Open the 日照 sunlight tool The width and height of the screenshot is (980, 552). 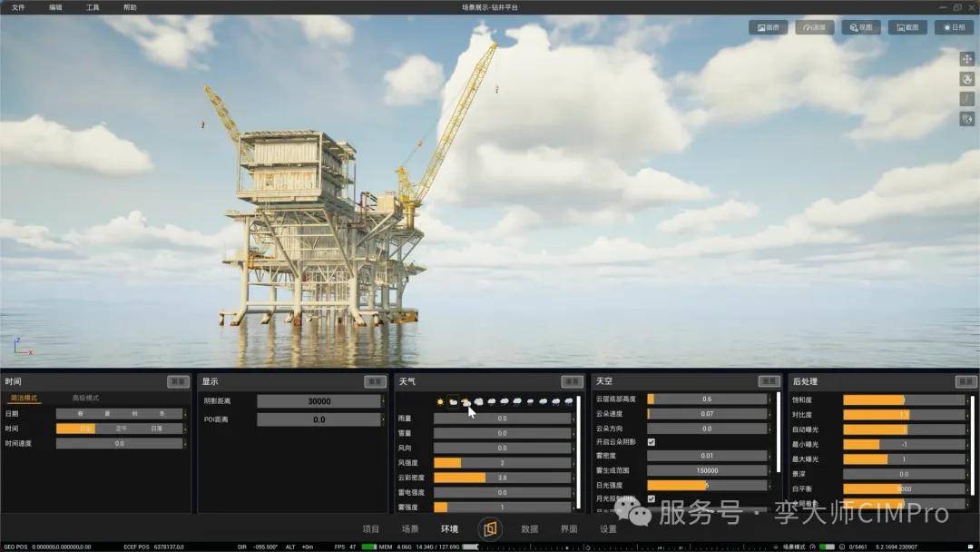tap(955, 27)
